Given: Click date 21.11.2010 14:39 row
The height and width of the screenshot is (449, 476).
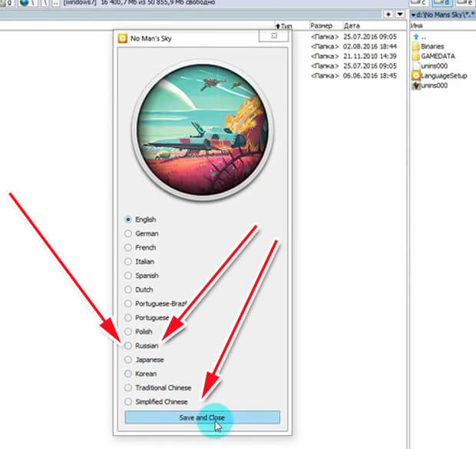Looking at the screenshot, I should coord(370,56).
